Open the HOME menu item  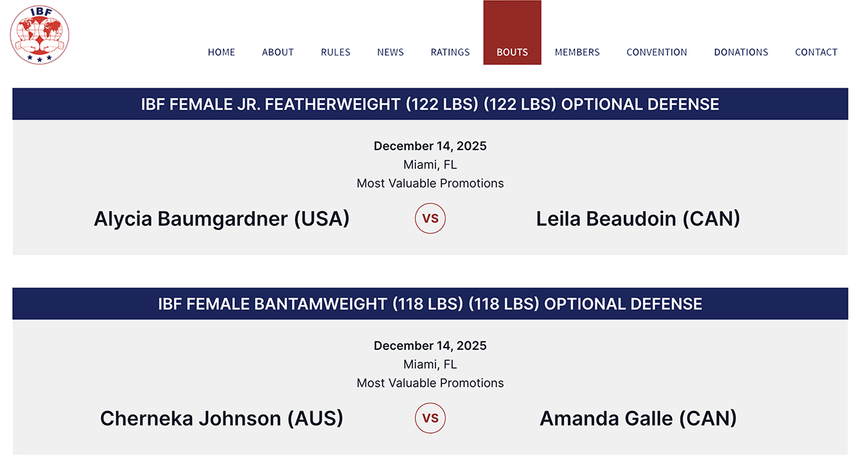pyautogui.click(x=221, y=51)
